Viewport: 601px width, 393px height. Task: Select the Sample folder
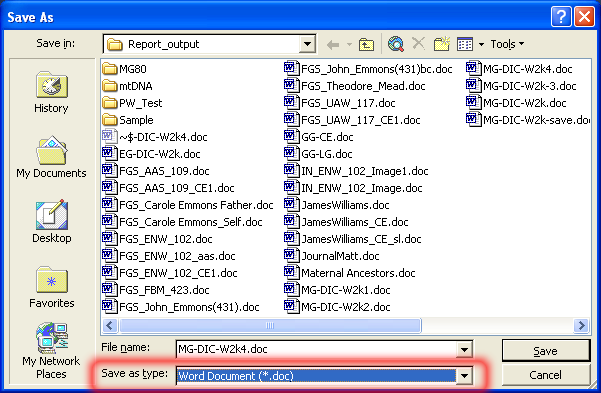pyautogui.click(x=128, y=120)
